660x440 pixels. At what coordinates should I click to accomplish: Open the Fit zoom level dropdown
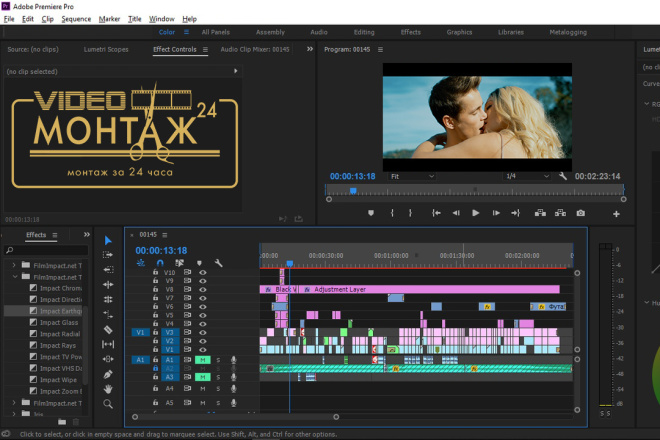click(x=412, y=176)
